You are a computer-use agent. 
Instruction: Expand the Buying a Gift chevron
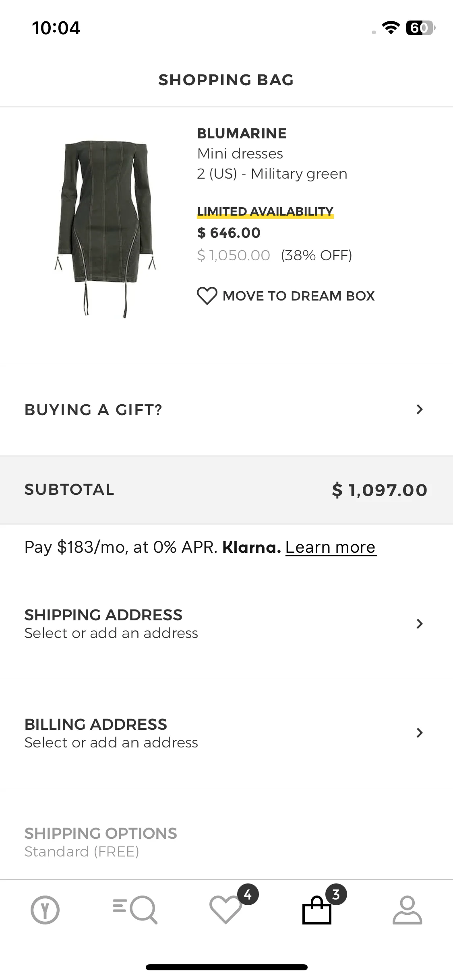pyautogui.click(x=420, y=410)
